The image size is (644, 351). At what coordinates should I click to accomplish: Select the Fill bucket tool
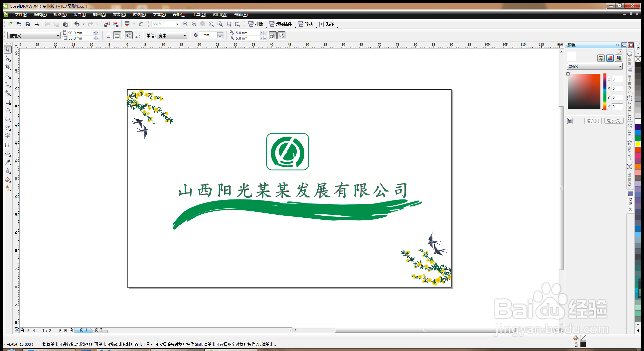8,179
